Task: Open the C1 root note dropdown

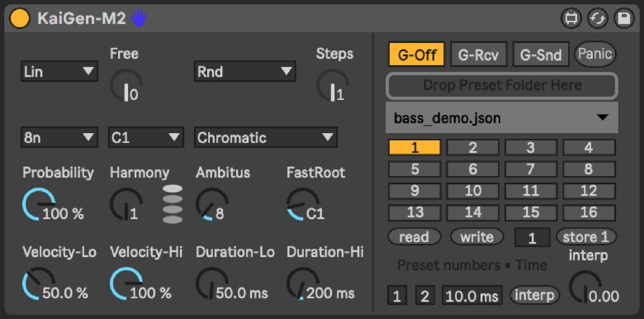Action: [x=146, y=137]
